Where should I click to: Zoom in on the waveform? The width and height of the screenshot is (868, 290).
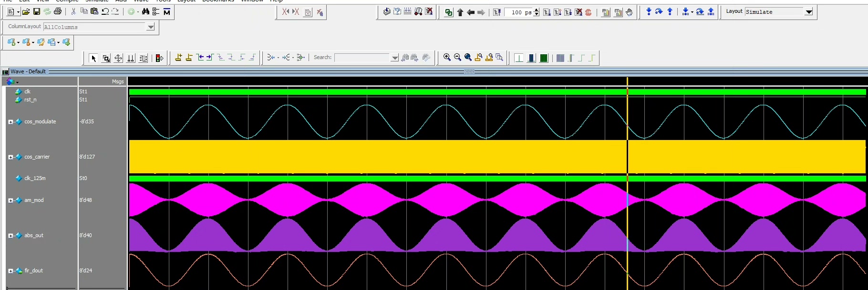pyautogui.click(x=447, y=57)
